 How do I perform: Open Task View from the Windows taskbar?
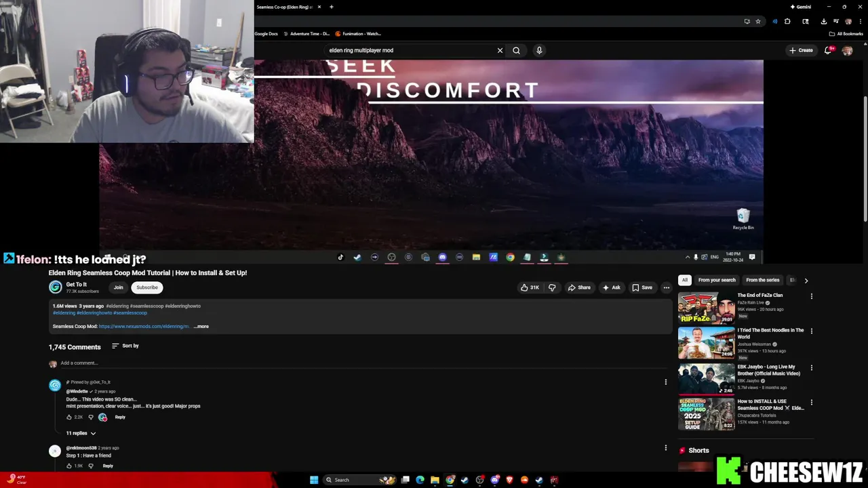[x=405, y=480]
